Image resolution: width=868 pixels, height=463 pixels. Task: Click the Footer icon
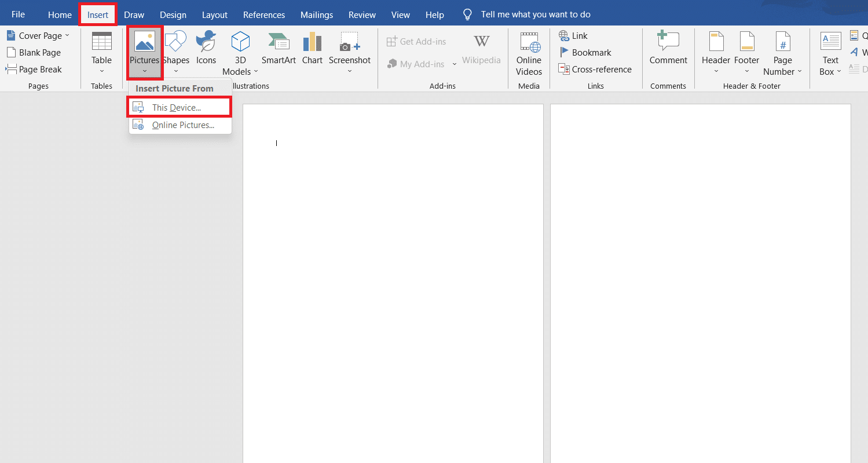click(x=747, y=42)
